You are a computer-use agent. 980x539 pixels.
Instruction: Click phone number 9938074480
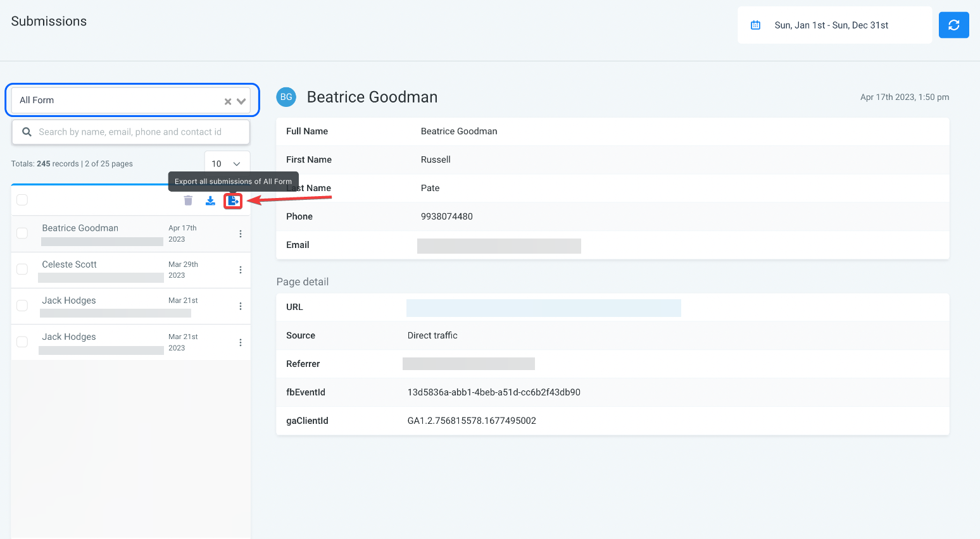447,216
